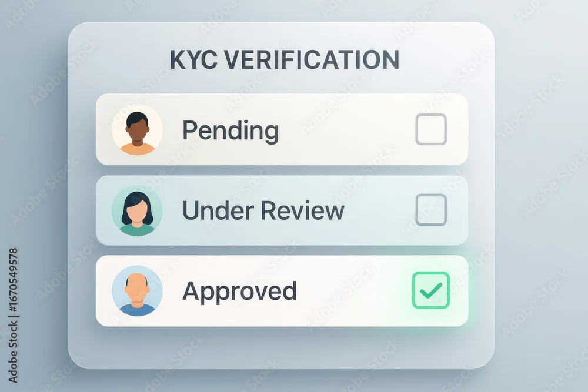This screenshot has width=588, height=392.
Task: Click the orange shirt on the Pending avatar
Action: [x=137, y=149]
